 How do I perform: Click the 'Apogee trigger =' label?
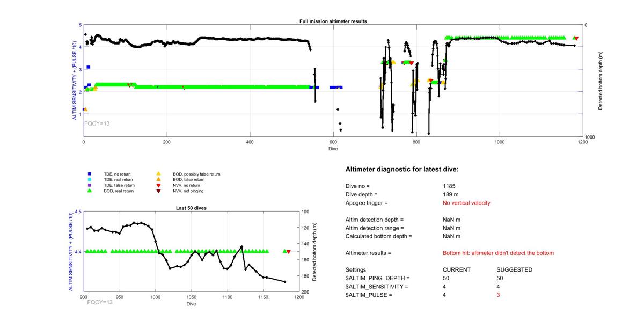[x=367, y=203]
